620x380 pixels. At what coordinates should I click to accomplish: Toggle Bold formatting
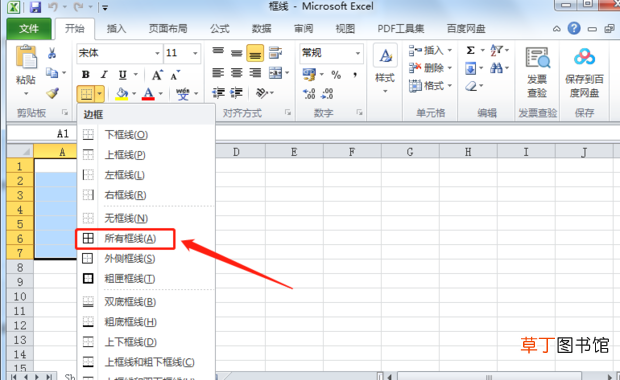point(85,74)
